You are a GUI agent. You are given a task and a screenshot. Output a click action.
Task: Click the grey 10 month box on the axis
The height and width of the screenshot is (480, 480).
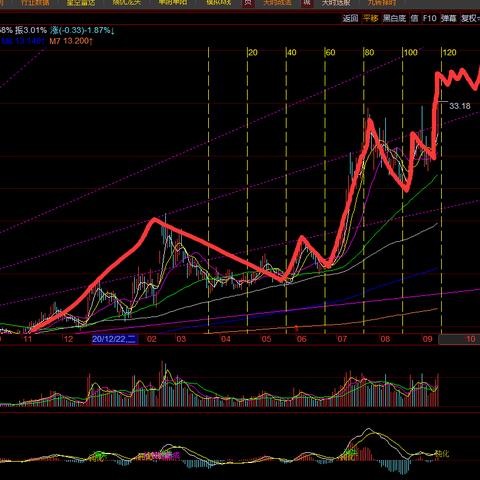point(459,339)
